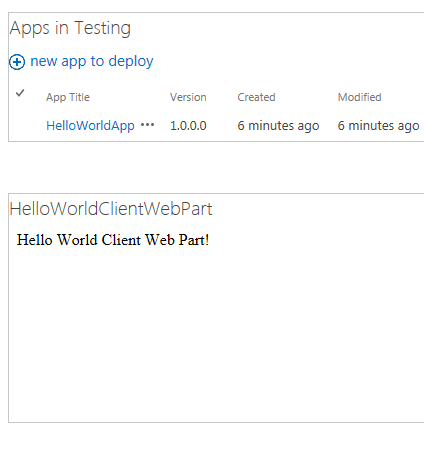
Task: Click the Created column header
Action: 256,97
